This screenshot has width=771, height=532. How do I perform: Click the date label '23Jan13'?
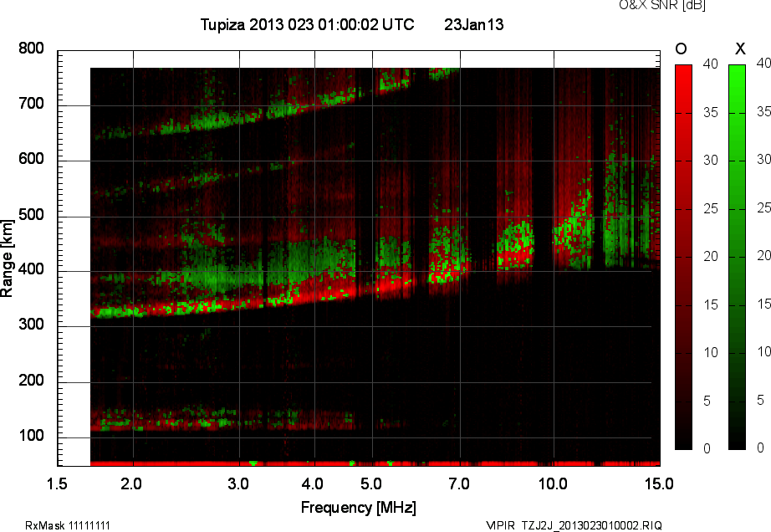click(x=474, y=24)
